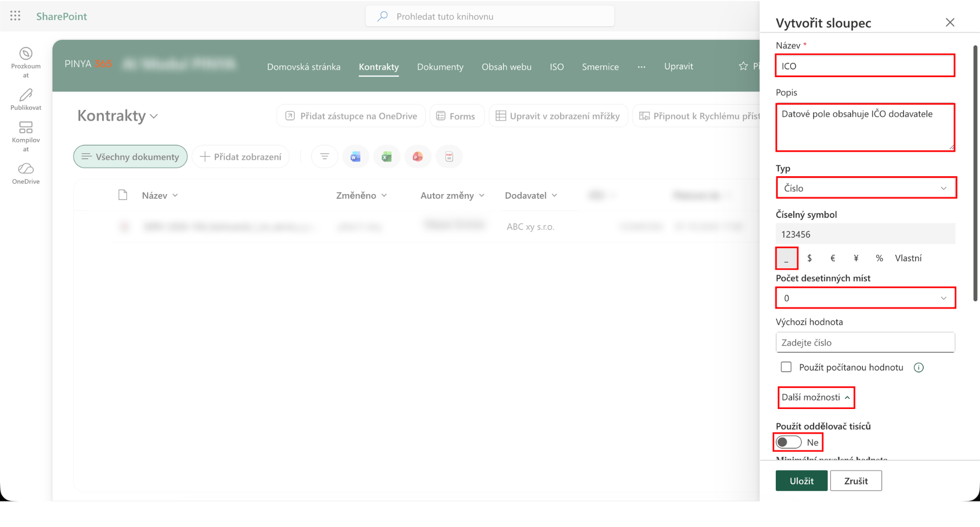Click the Zrušit cancel button
980x527 pixels.
point(856,481)
